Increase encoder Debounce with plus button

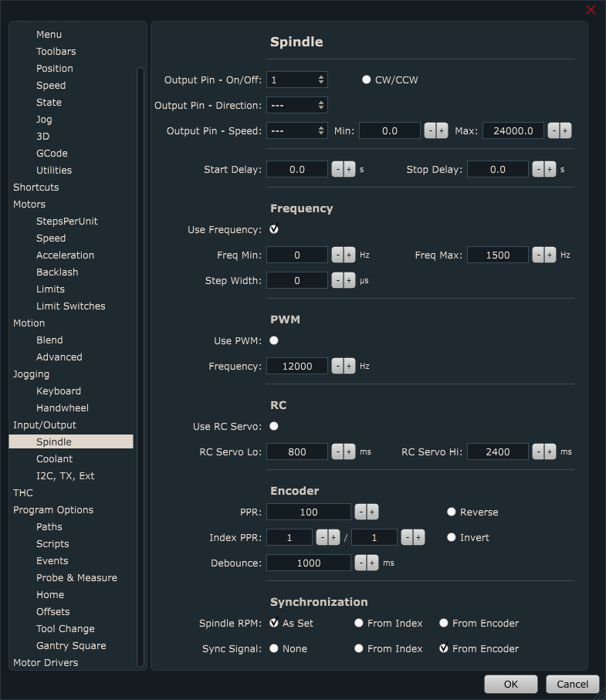click(372, 563)
